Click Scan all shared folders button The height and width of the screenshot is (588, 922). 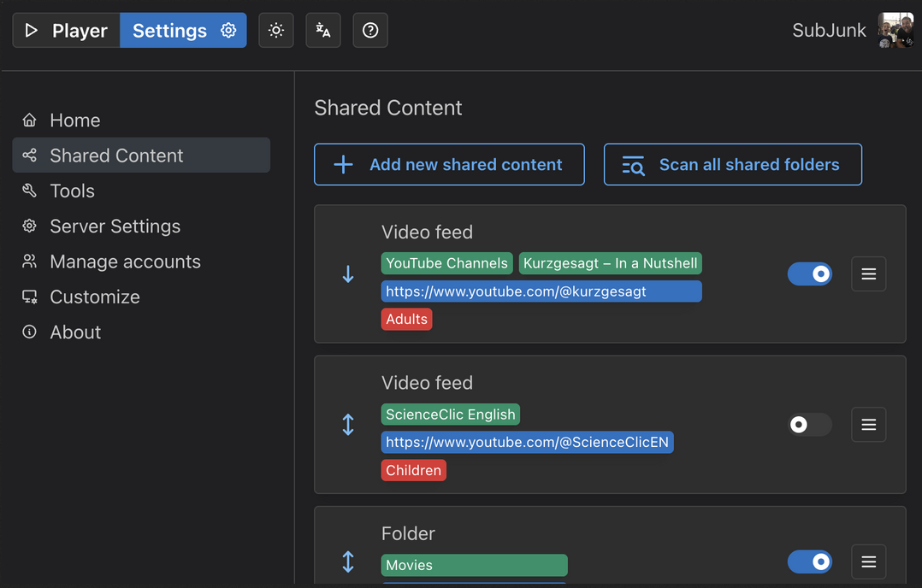click(x=733, y=164)
